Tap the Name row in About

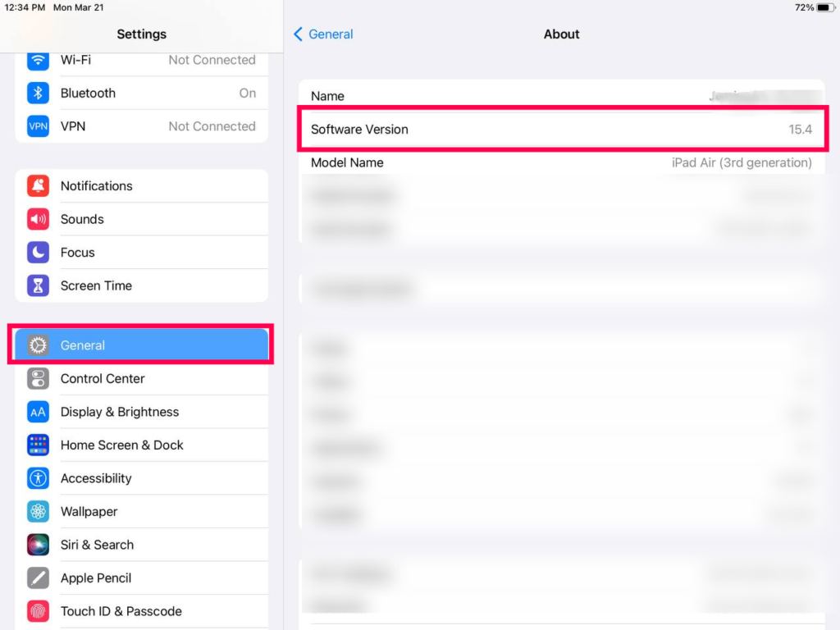coord(561,96)
